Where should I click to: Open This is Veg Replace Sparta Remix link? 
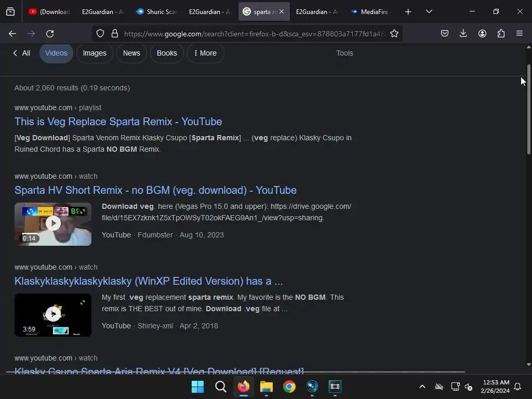click(x=118, y=122)
